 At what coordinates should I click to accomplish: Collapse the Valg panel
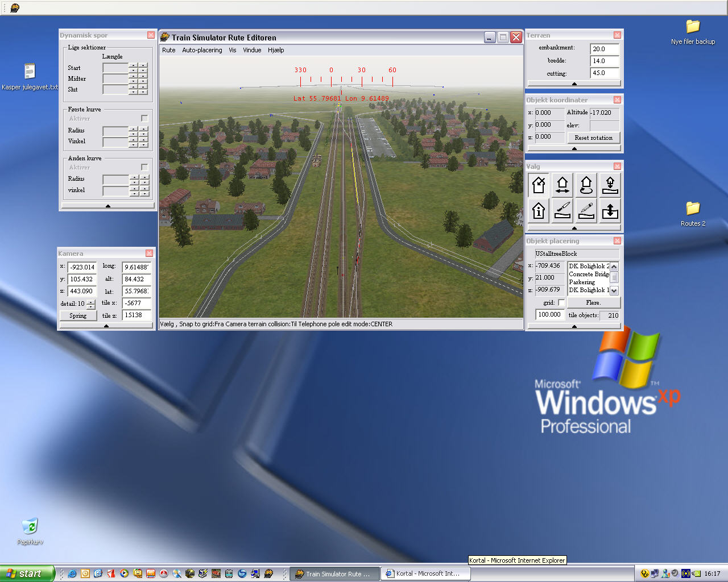pos(574,228)
